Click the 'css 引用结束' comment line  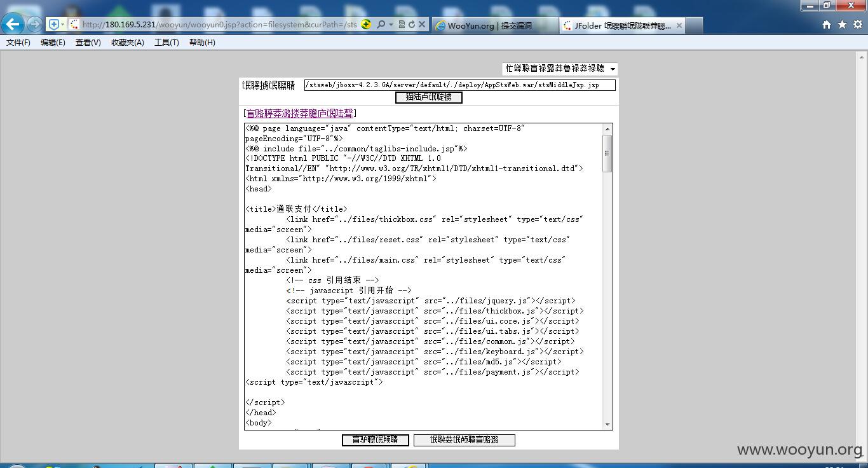(x=332, y=280)
